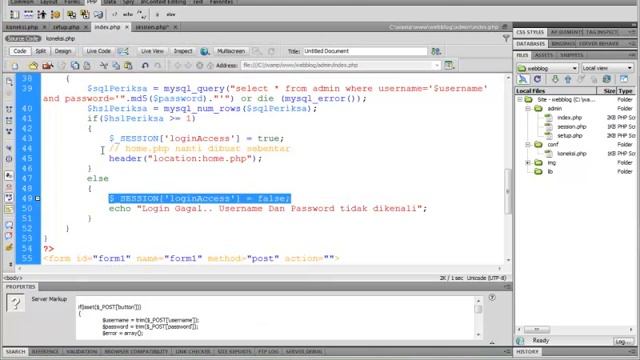Click the Save All stacked disks icon

[x=75, y=65]
